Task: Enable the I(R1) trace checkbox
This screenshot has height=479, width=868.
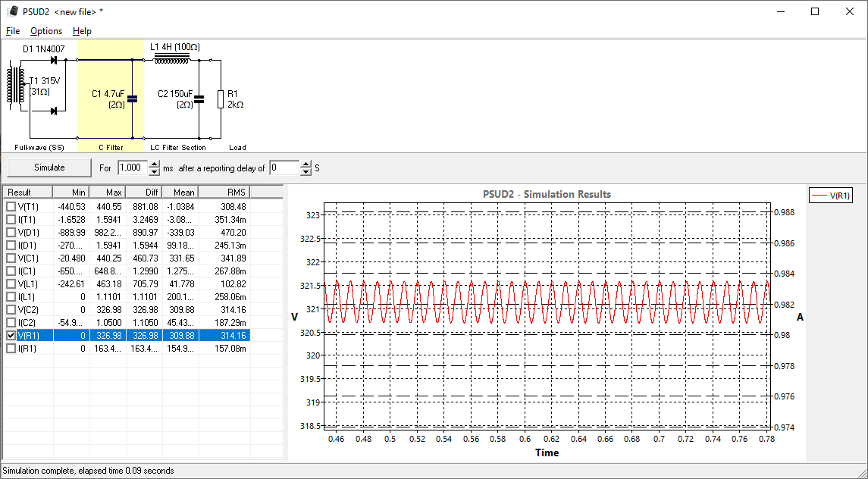Action: [x=11, y=349]
